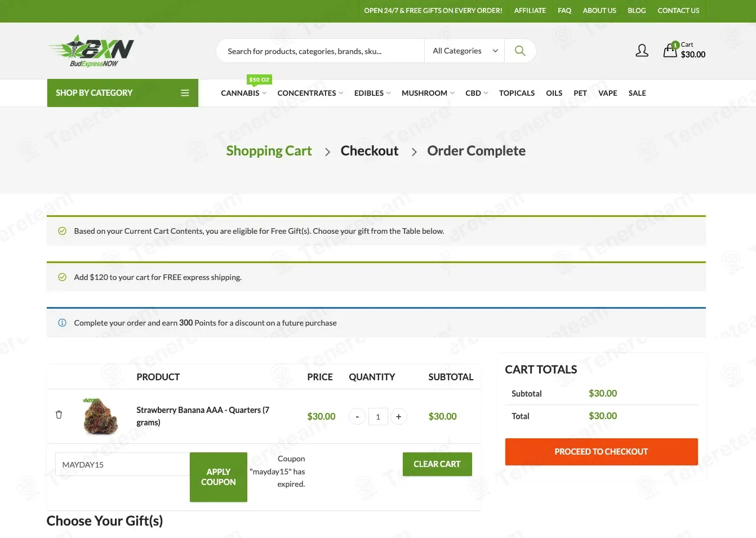Expand the Concentrates menu
The width and height of the screenshot is (756, 538).
(310, 93)
